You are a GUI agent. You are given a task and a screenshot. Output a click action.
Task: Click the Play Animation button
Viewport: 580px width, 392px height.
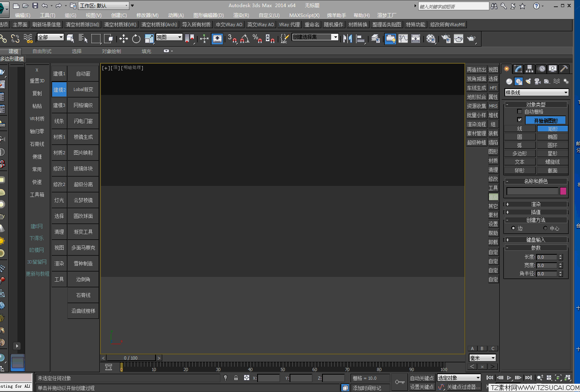click(x=509, y=378)
